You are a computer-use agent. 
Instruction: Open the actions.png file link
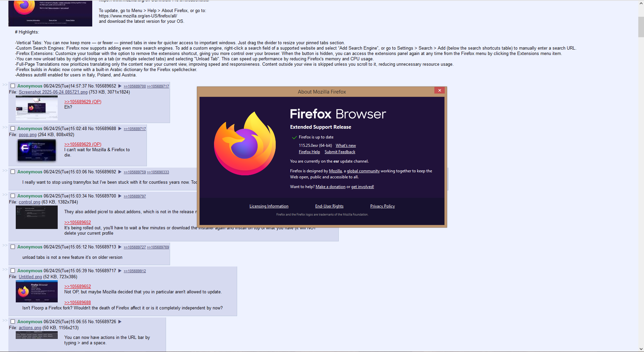[30, 328]
